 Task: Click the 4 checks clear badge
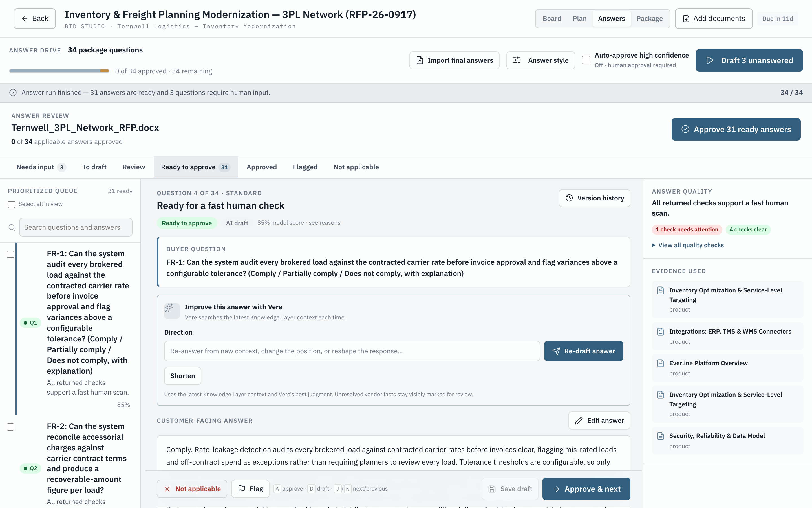pyautogui.click(x=748, y=229)
